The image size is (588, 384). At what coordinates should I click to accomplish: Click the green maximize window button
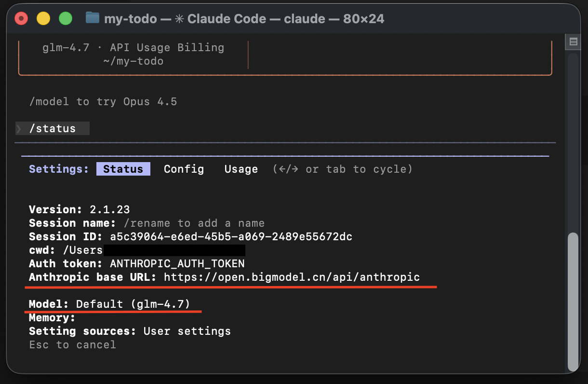point(65,19)
